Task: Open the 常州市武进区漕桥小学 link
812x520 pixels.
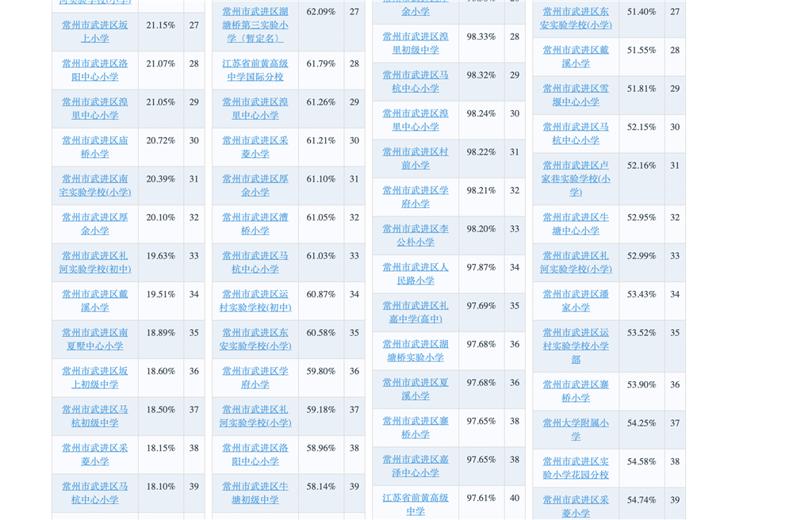Action: (255, 224)
